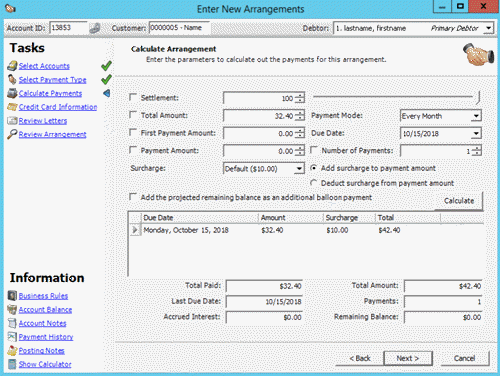
Task: Select Deduct surcharge from payment amount
Action: click(x=313, y=183)
